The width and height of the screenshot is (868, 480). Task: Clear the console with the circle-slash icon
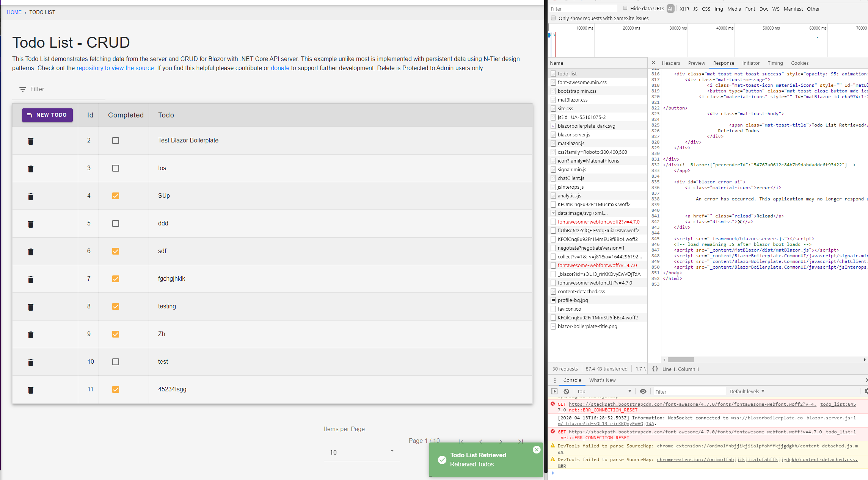566,391
